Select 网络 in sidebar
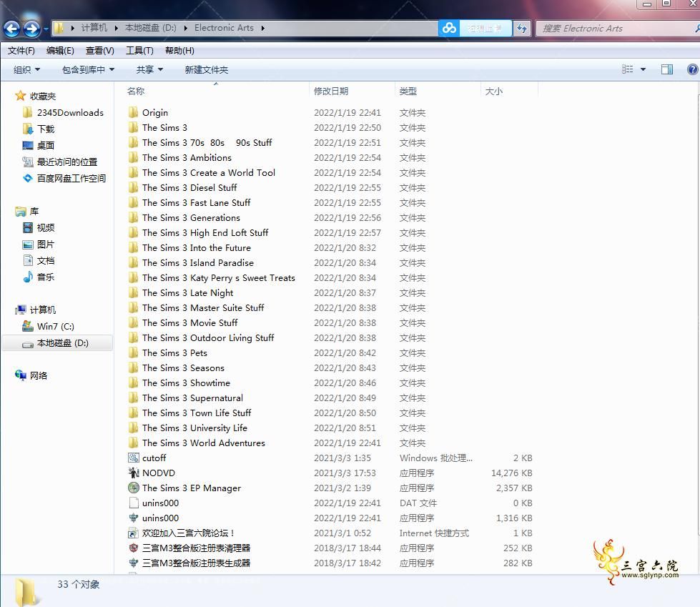 coord(39,376)
